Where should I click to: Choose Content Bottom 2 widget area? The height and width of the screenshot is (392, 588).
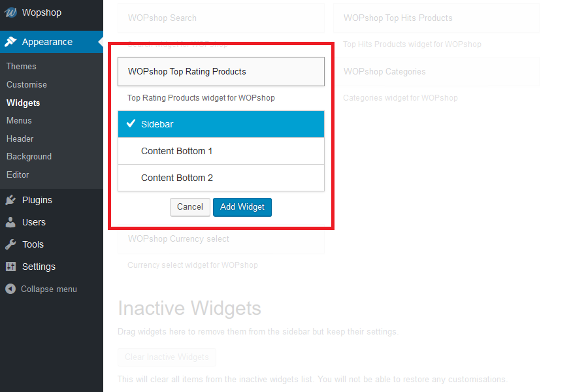coord(221,178)
